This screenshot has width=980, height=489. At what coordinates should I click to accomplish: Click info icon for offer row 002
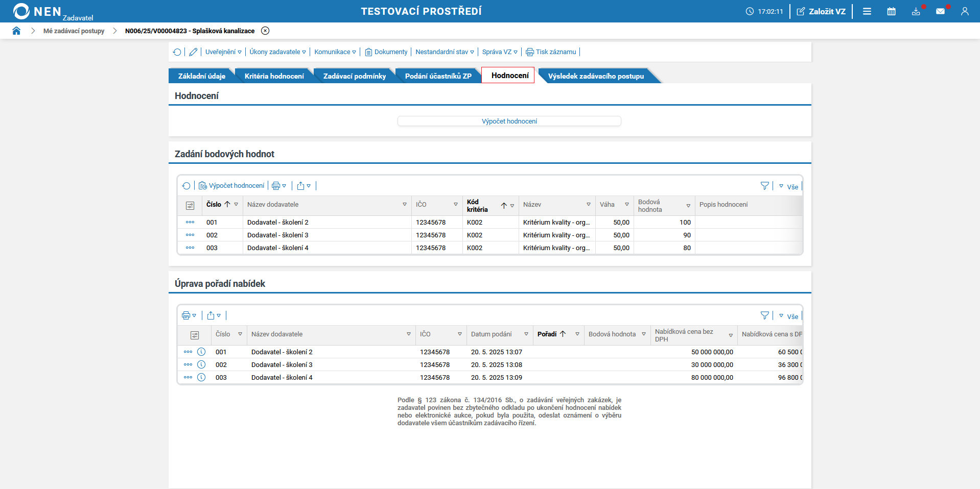(x=201, y=364)
